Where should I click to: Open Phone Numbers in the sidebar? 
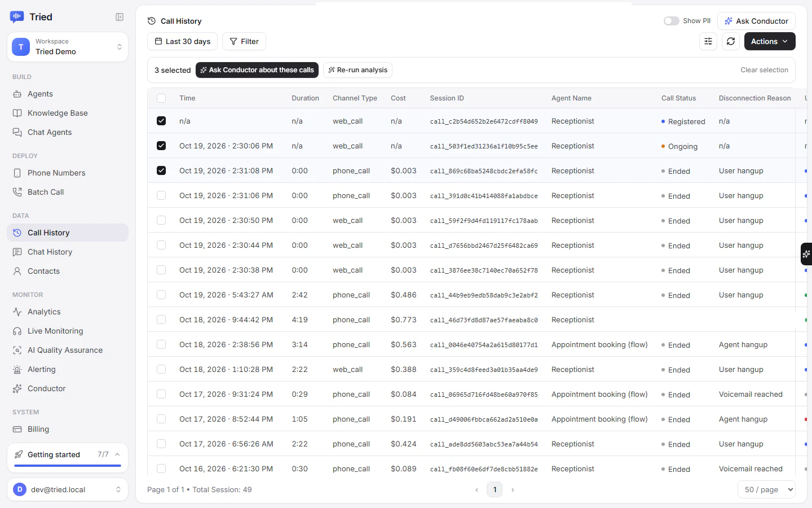[68, 173]
